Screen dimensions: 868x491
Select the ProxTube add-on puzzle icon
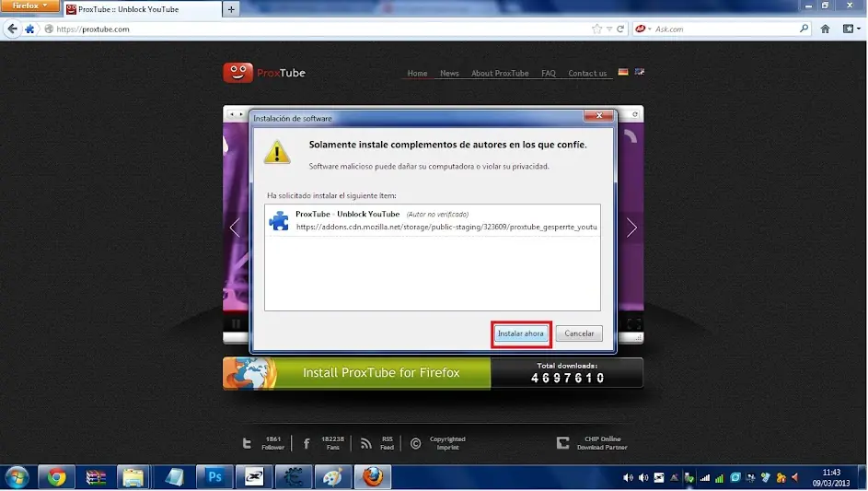point(279,220)
